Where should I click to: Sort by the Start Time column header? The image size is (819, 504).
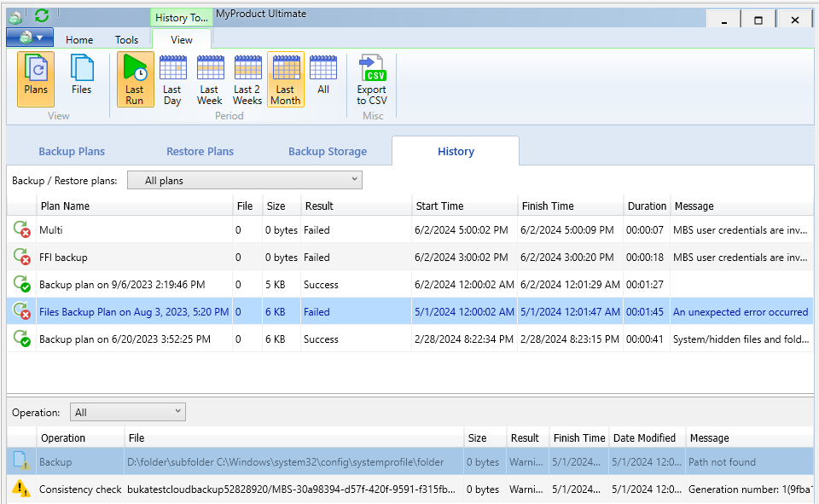[439, 206]
